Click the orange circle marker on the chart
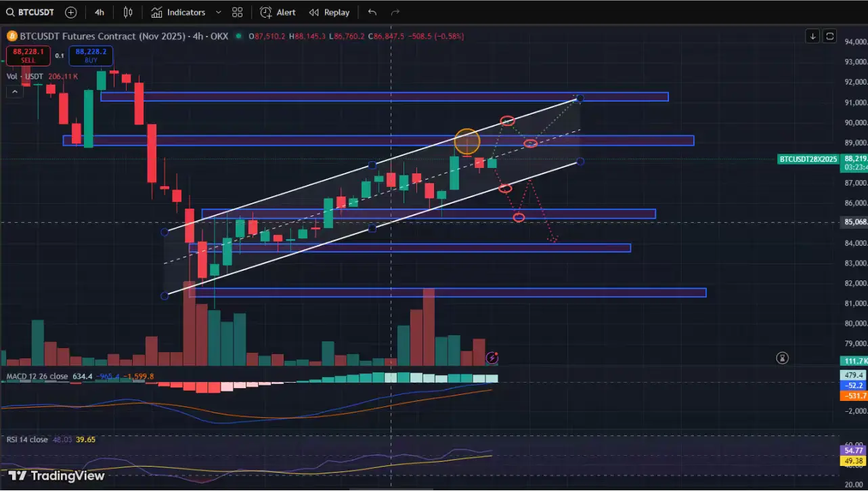Screen dimensions: 868x491 [x=467, y=142]
